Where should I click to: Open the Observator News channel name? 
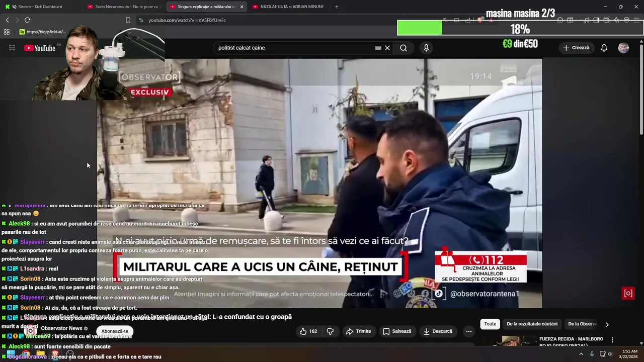tap(61, 328)
